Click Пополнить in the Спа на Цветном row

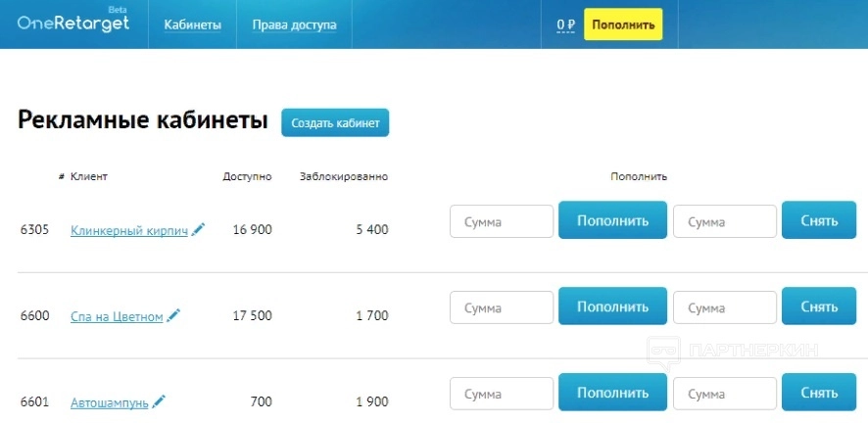click(x=612, y=306)
